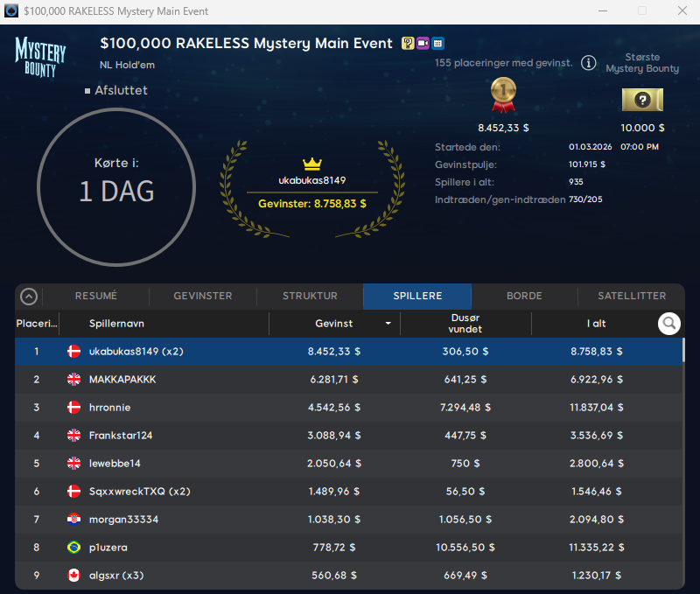Sort by the Dusør vundet column header

click(x=465, y=324)
